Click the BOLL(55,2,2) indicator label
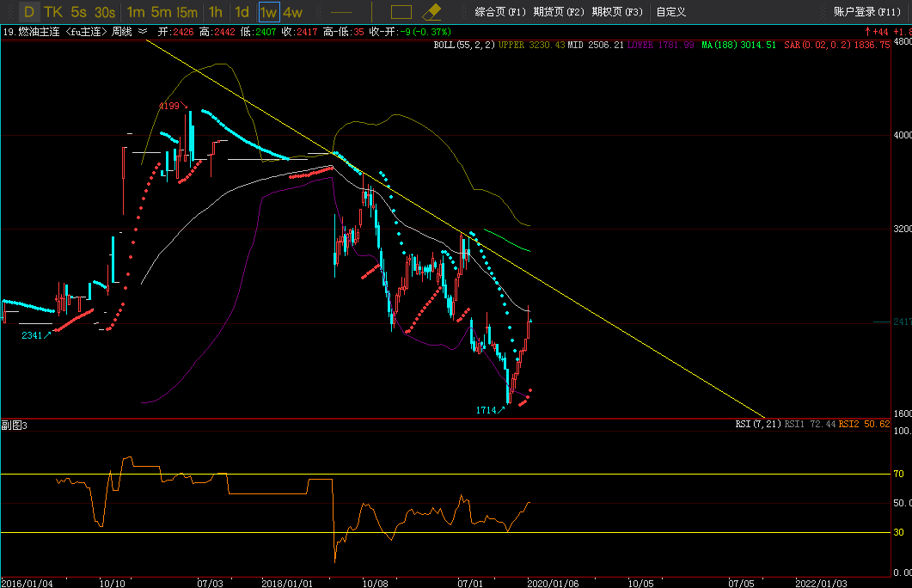 pyautogui.click(x=464, y=45)
